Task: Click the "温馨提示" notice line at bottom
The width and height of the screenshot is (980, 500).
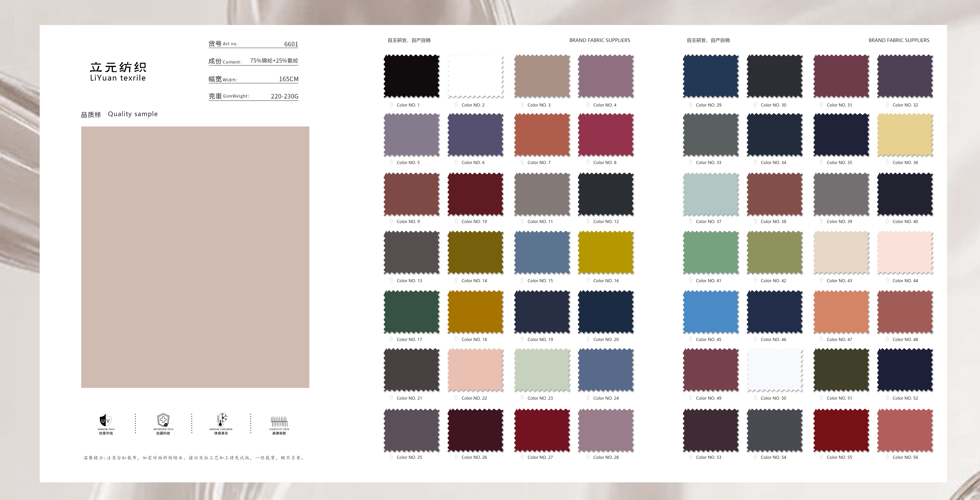Action: pyautogui.click(x=194, y=458)
